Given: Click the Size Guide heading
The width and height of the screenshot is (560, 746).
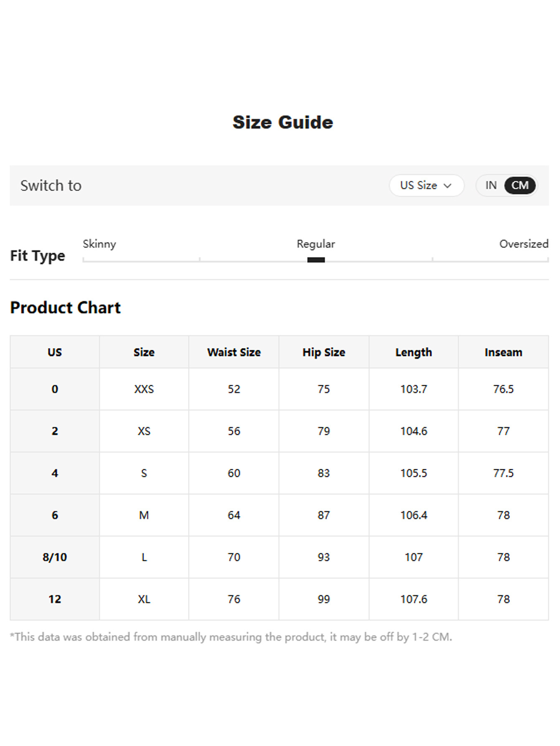Looking at the screenshot, I should pos(283,122).
